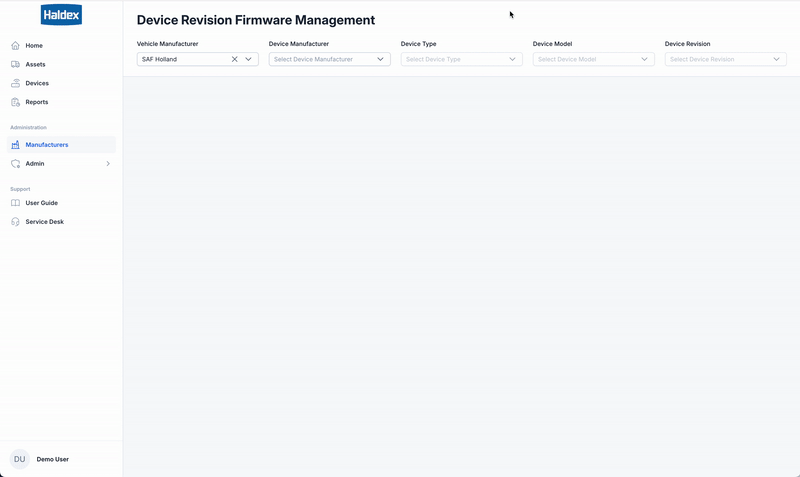Click the Home icon in sidebar
Image resolution: width=800 pixels, height=477 pixels.
pos(15,46)
